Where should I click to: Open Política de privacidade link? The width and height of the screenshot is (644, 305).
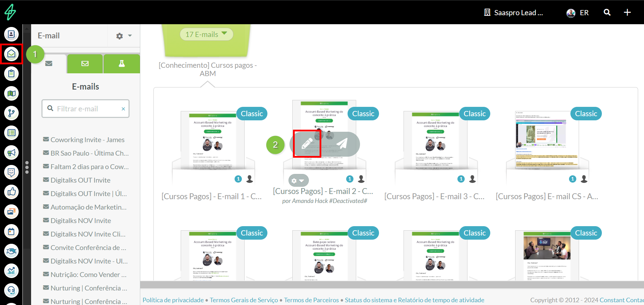pyautogui.click(x=173, y=300)
